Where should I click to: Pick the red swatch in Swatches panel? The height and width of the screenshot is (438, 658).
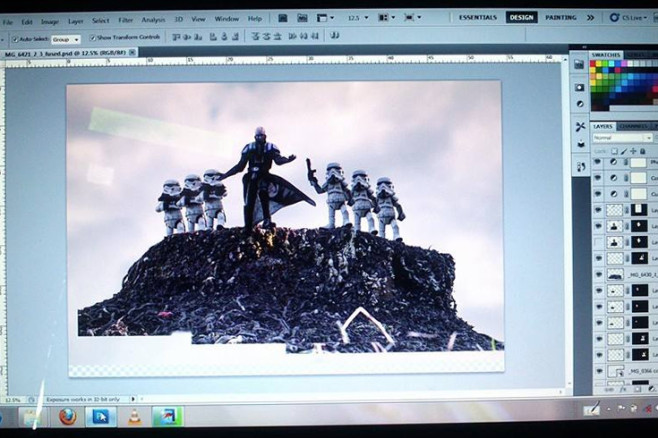click(x=593, y=64)
